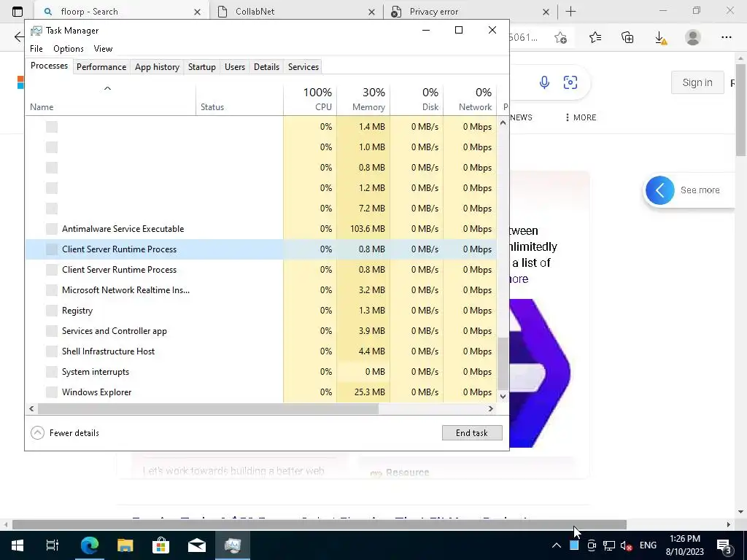The image size is (747, 560).
Task: Open Edge Settings and more menu
Action: pos(726,37)
